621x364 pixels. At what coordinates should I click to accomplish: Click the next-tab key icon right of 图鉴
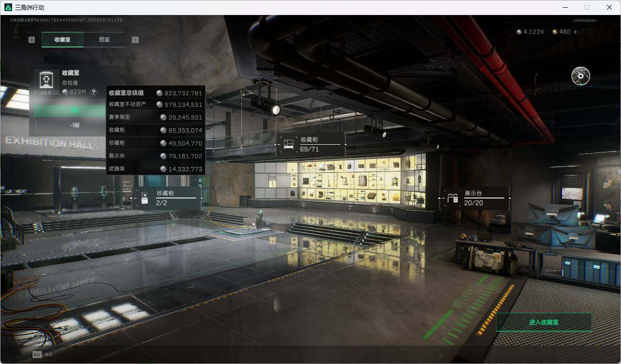point(135,40)
